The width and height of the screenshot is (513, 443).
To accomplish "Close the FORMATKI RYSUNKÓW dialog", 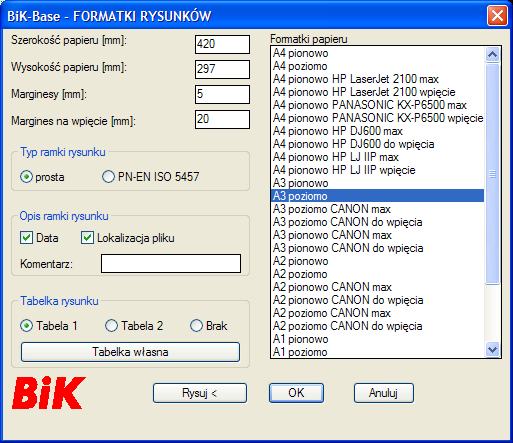I will point(497,16).
